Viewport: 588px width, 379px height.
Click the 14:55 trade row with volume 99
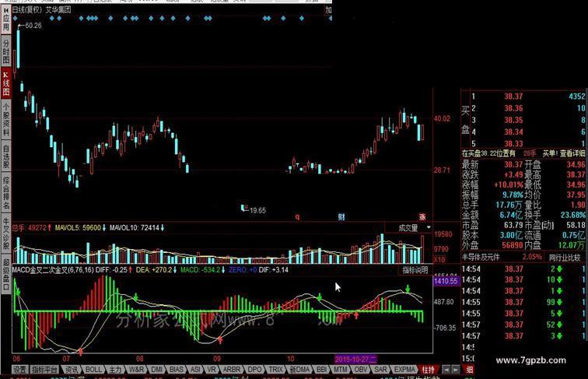click(523, 302)
